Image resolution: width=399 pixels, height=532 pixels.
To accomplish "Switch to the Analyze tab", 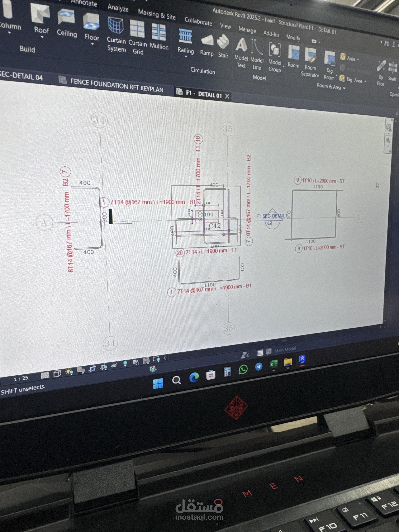I will coord(118,8).
